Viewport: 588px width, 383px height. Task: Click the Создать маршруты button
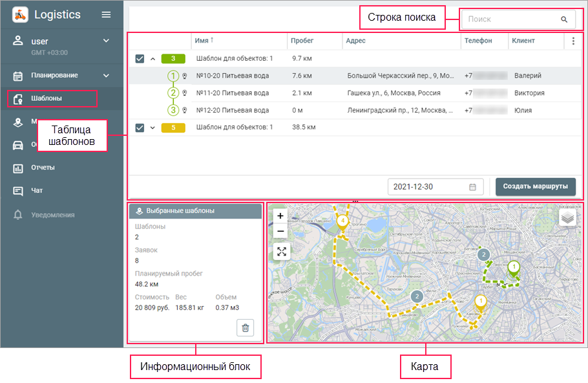[535, 187]
